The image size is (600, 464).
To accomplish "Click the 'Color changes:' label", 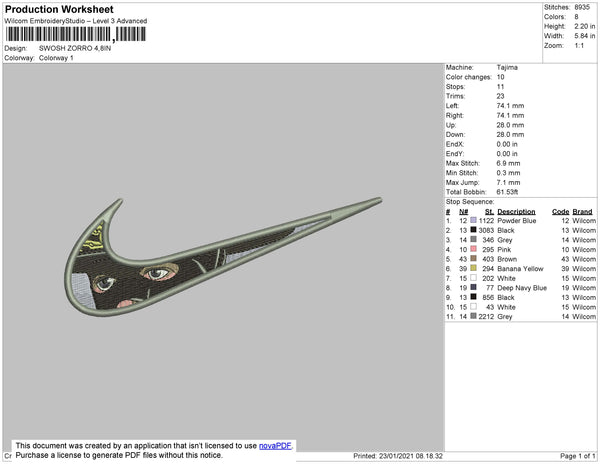I will [x=468, y=77].
